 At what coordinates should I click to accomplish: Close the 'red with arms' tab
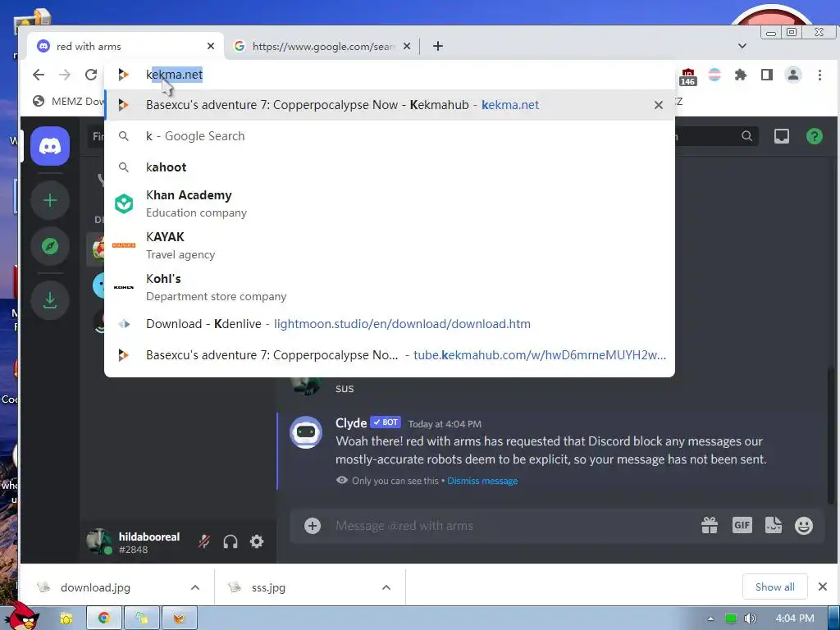(x=211, y=46)
